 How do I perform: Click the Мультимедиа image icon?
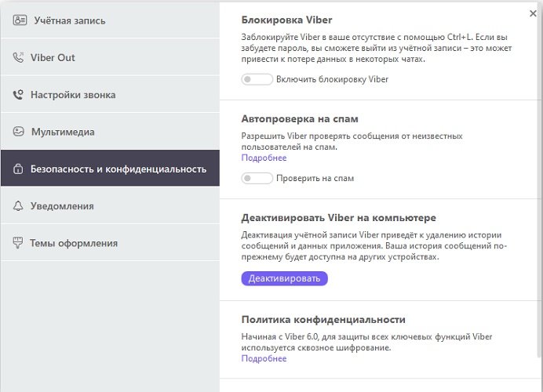18,132
